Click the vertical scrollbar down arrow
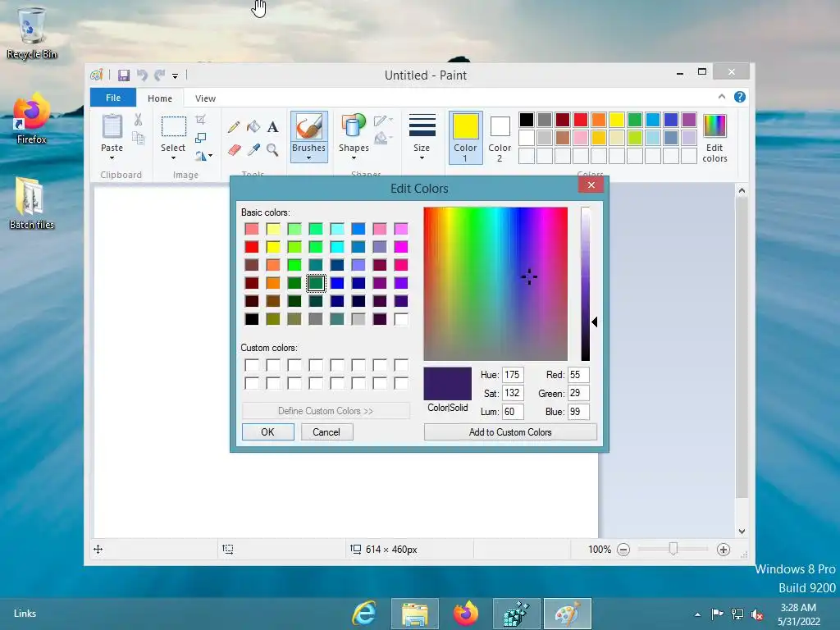The width and height of the screenshot is (840, 630). (x=742, y=532)
